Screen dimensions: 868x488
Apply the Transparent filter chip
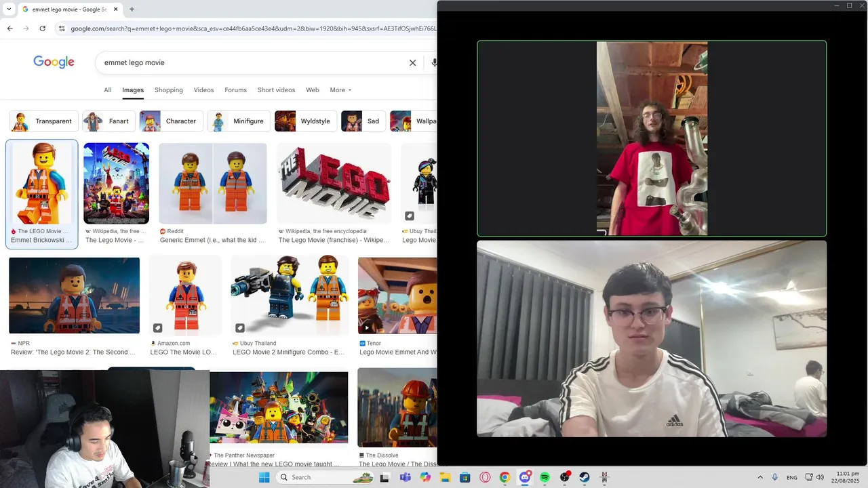coord(43,121)
